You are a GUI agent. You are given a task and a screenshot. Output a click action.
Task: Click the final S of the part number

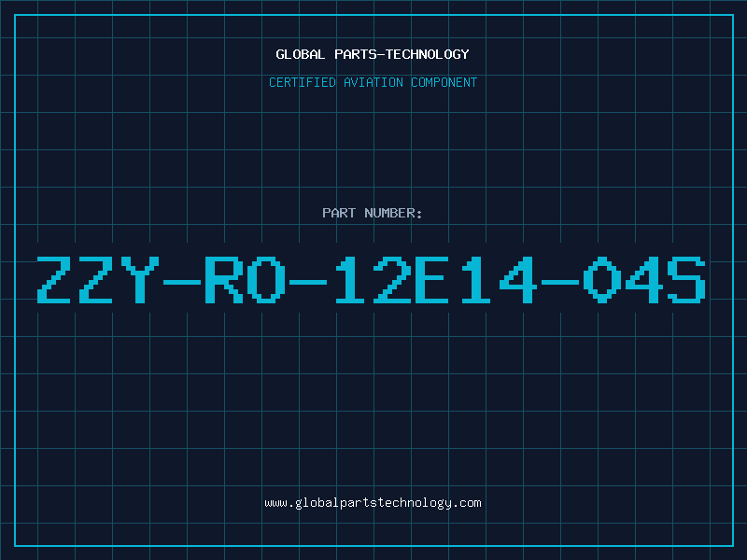pyautogui.click(x=686, y=280)
